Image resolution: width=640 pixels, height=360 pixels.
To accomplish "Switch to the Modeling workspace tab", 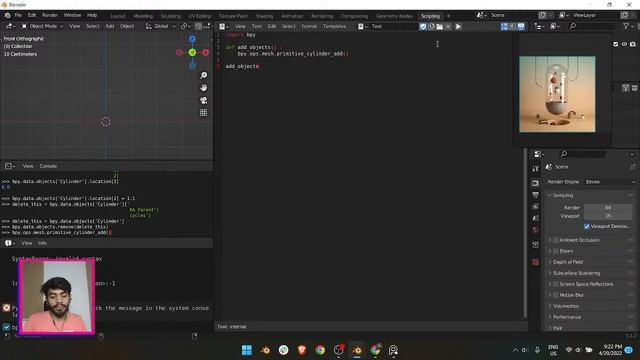I will [x=143, y=16].
